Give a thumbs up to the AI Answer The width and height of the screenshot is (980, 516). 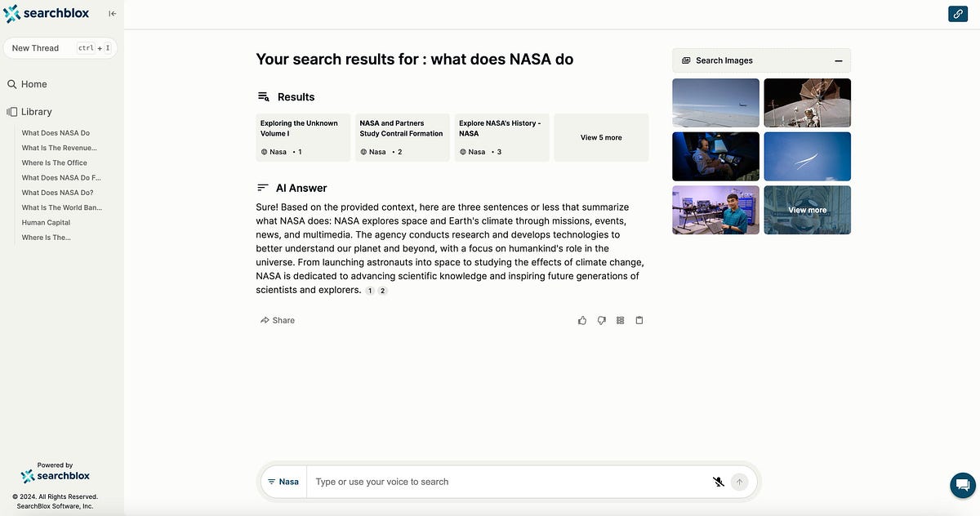(581, 319)
